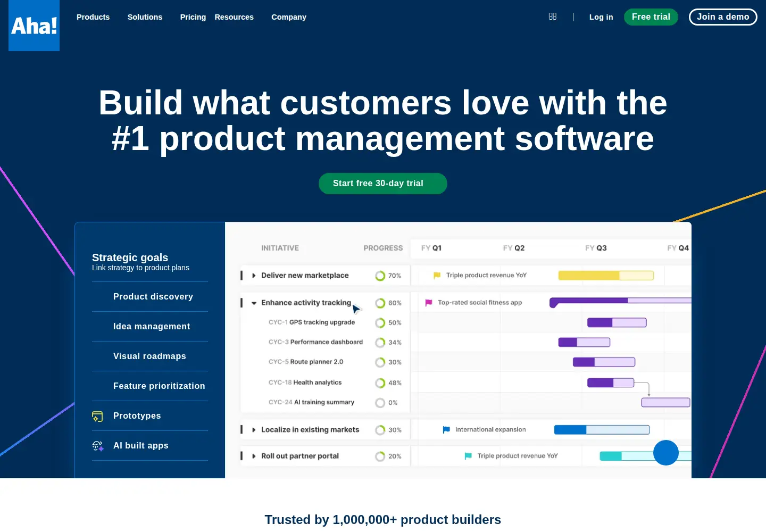Screen dimensions: 766x532
Task: Open the Resources menu
Action: tap(234, 17)
